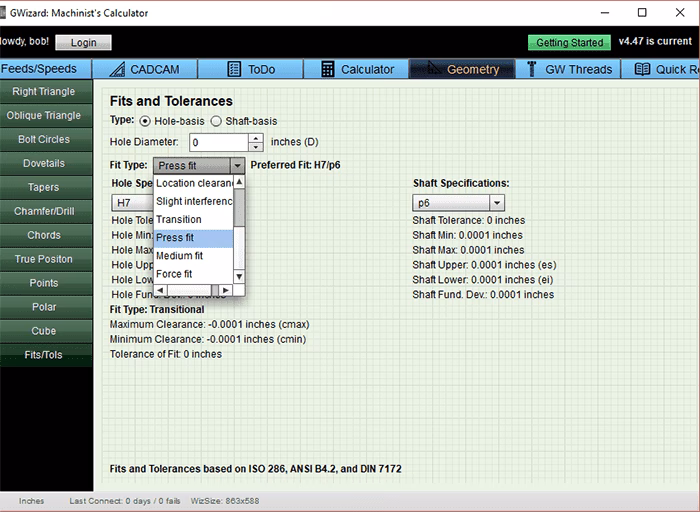Select the Hole-basis radio button
This screenshot has width=700, height=512.
[x=145, y=121]
